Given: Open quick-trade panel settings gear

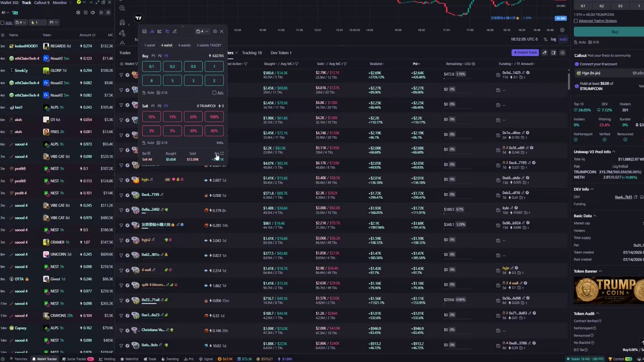Looking at the screenshot, I should coord(215,31).
